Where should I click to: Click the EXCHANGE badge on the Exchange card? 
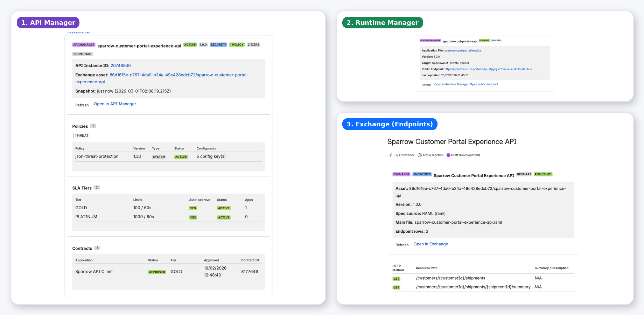coord(401,174)
